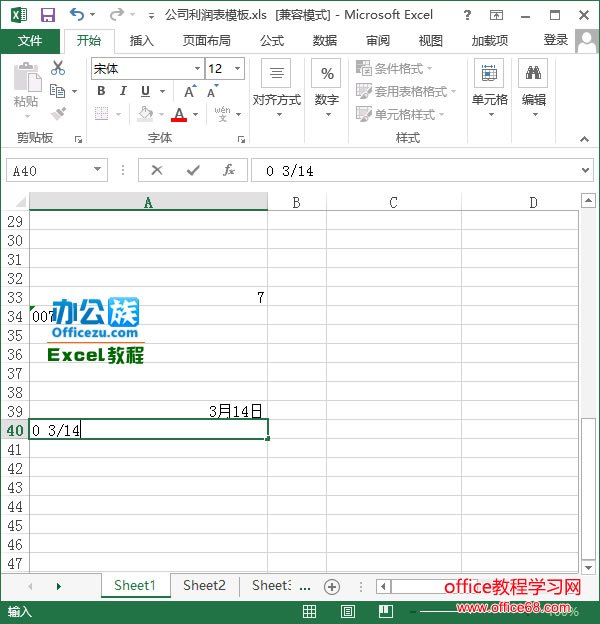Open the 剪贴板 dialog launcher
Screen dimensions: 600x624
click(x=78, y=139)
